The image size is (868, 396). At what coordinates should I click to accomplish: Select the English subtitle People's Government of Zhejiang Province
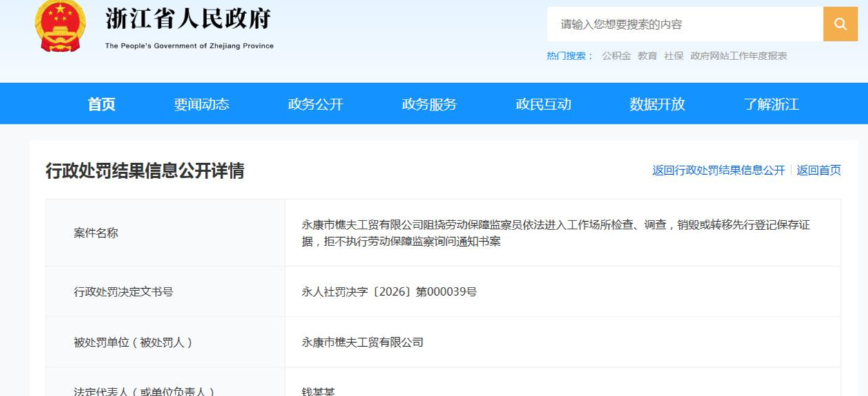tap(189, 46)
